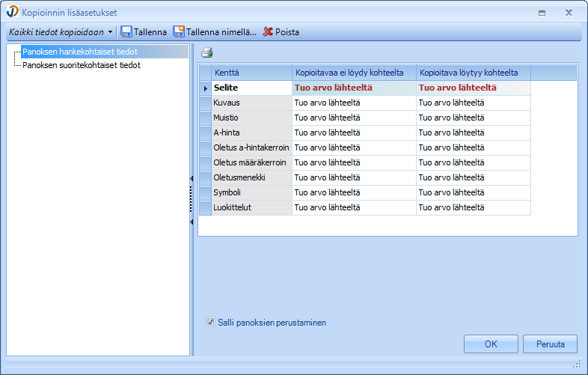Click row selector arrow beside Selite
The width and height of the screenshot is (588, 375).
pos(205,88)
